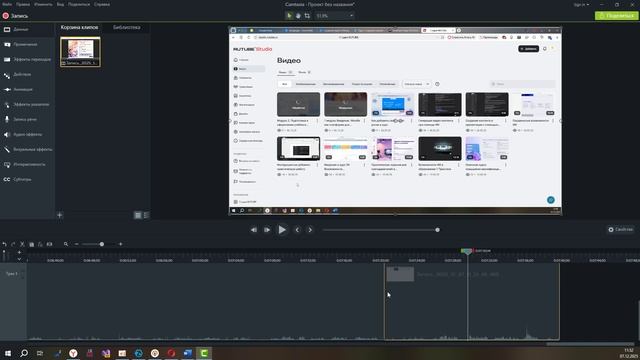Cut the selection with scissors icon

pyautogui.click(x=22, y=244)
